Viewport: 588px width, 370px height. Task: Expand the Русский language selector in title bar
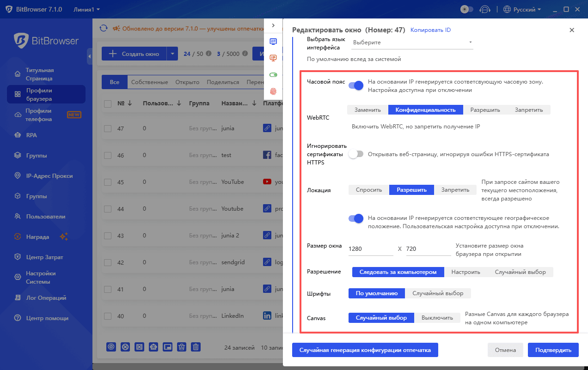coord(522,9)
